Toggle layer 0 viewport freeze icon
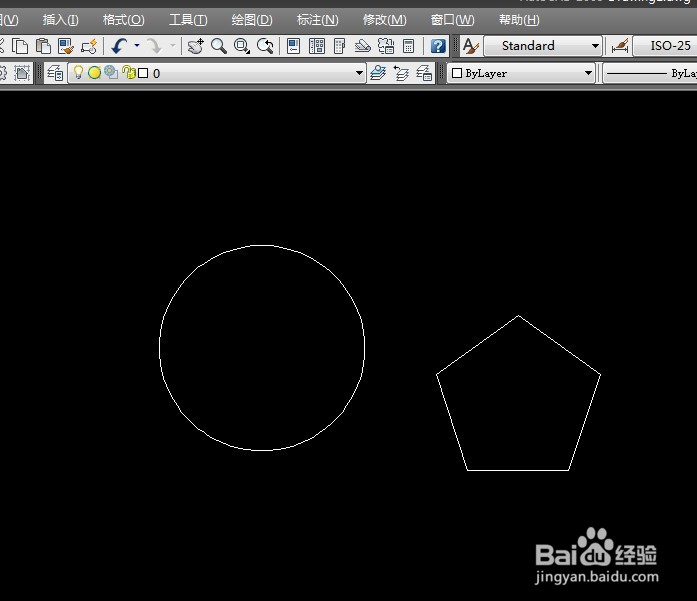Image resolution: width=697 pixels, height=601 pixels. click(111, 72)
